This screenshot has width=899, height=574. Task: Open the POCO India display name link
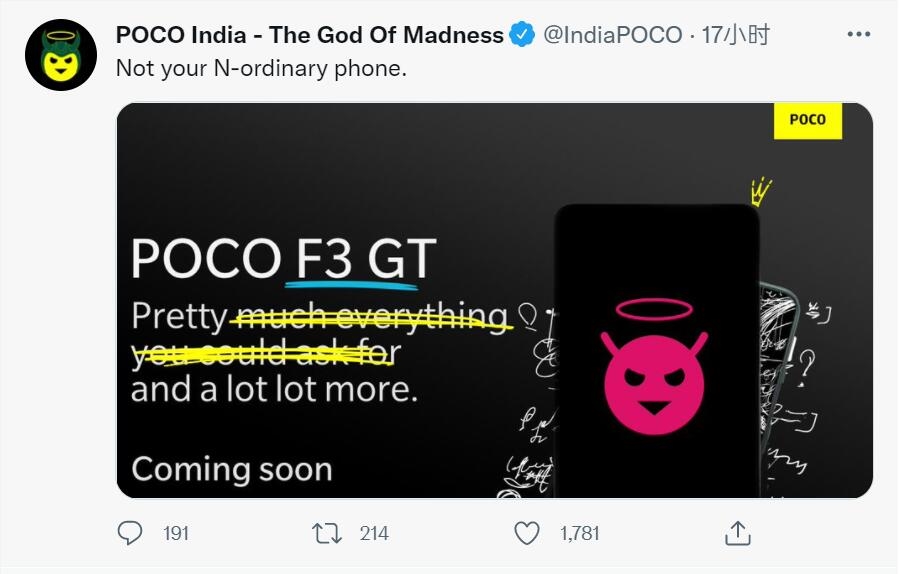point(310,35)
